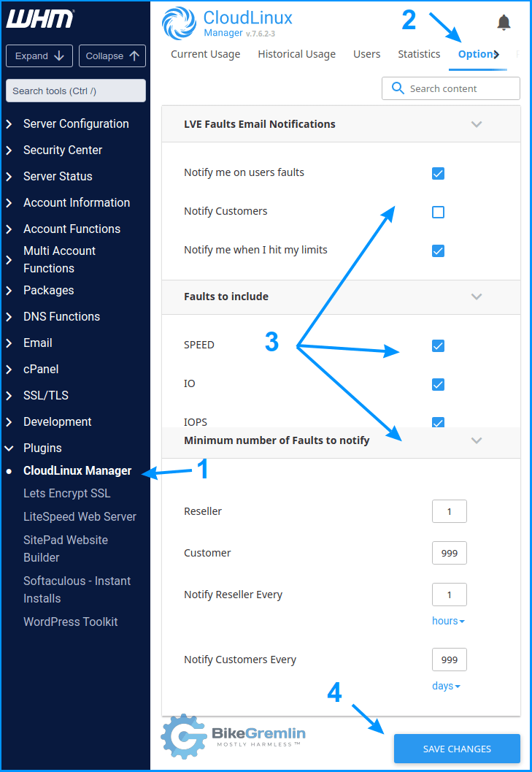Open the Statistics tab
This screenshot has width=532, height=772.
(x=420, y=54)
